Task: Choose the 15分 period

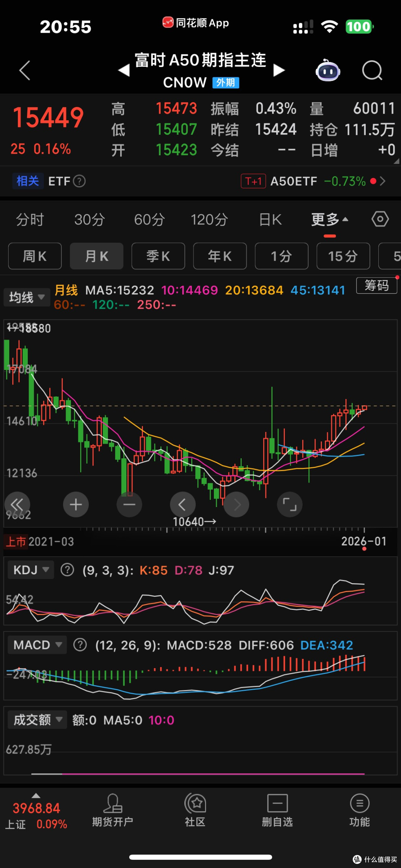Action: pyautogui.click(x=343, y=256)
